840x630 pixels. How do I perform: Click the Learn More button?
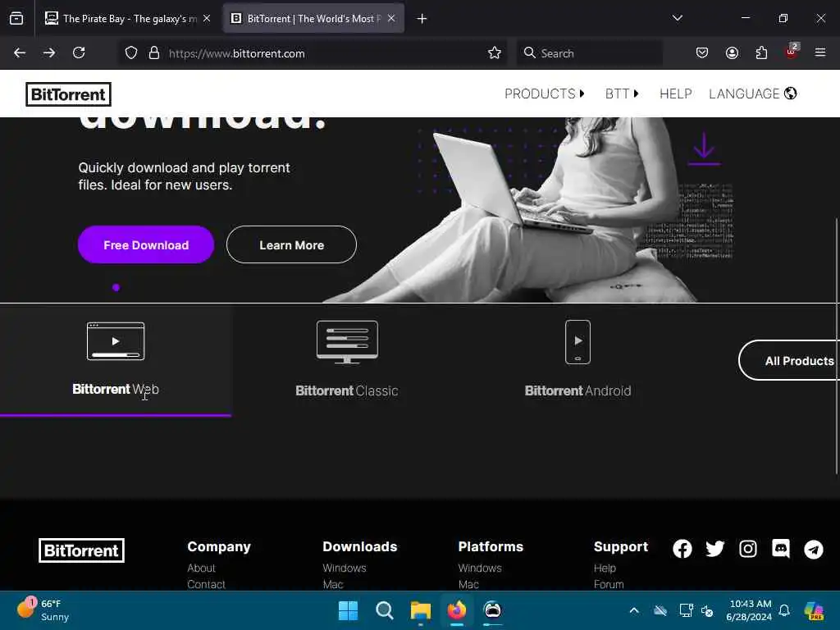pyautogui.click(x=291, y=244)
